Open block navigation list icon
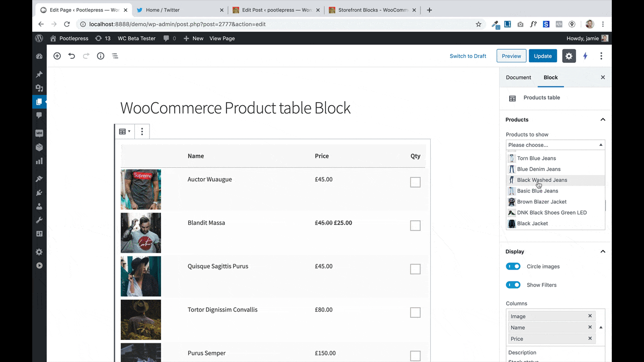Viewport: 644px width, 362px height. tap(115, 56)
